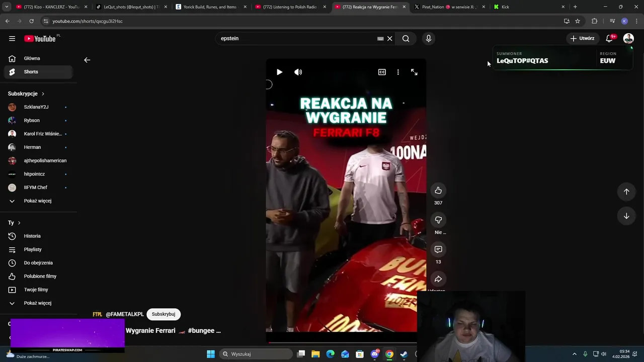The width and height of the screenshot is (644, 362).
Task: Clear the search text with the X icon
Action: (x=389, y=39)
